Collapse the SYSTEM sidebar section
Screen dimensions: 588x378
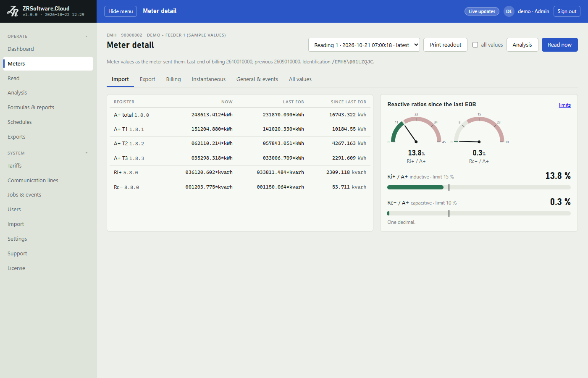click(87, 153)
